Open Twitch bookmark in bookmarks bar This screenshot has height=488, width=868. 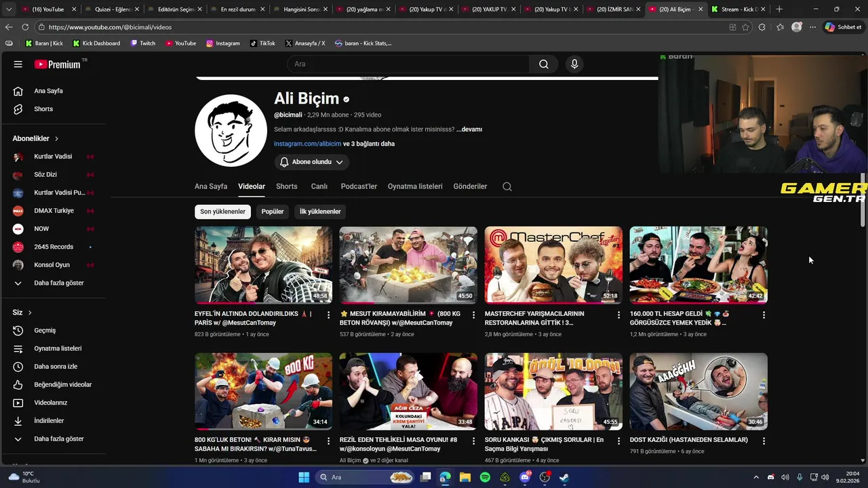(x=143, y=43)
